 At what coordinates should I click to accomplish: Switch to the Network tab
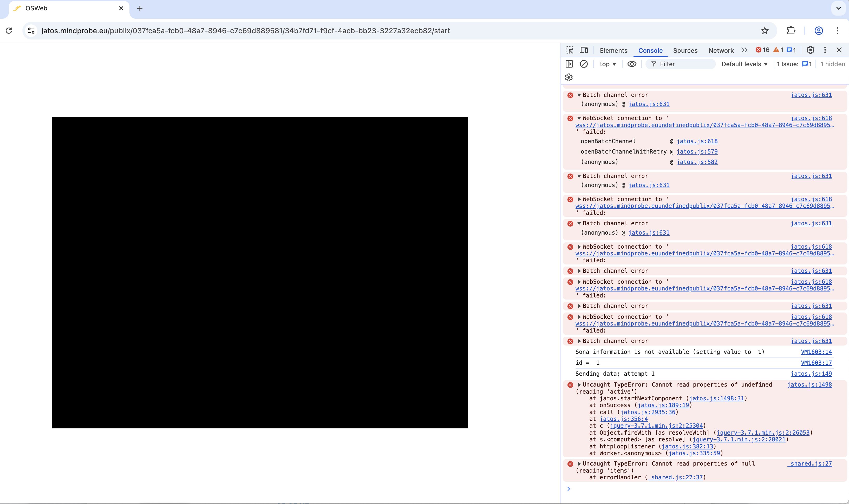point(721,51)
